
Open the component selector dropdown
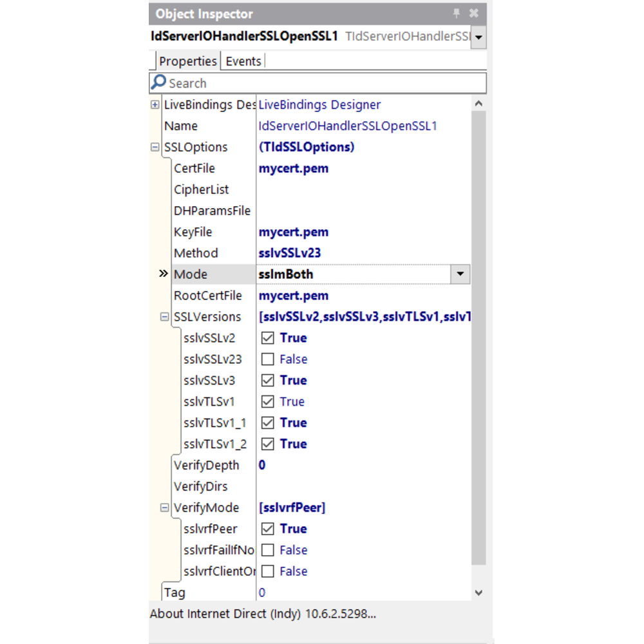click(x=478, y=37)
